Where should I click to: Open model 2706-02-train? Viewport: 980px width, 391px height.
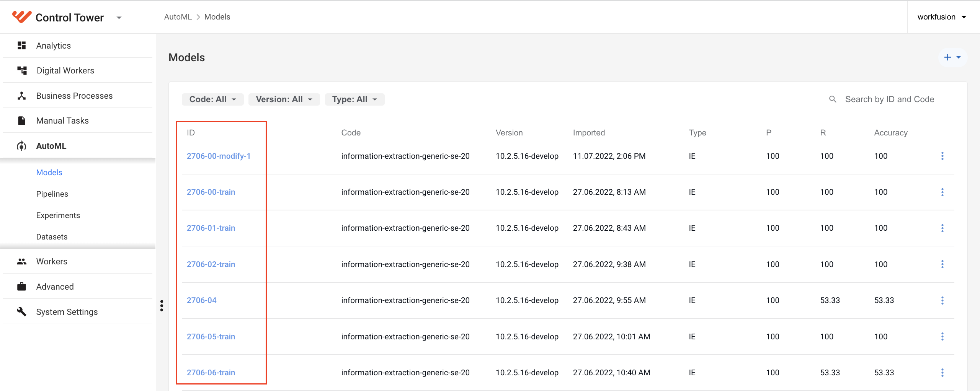pos(211,264)
